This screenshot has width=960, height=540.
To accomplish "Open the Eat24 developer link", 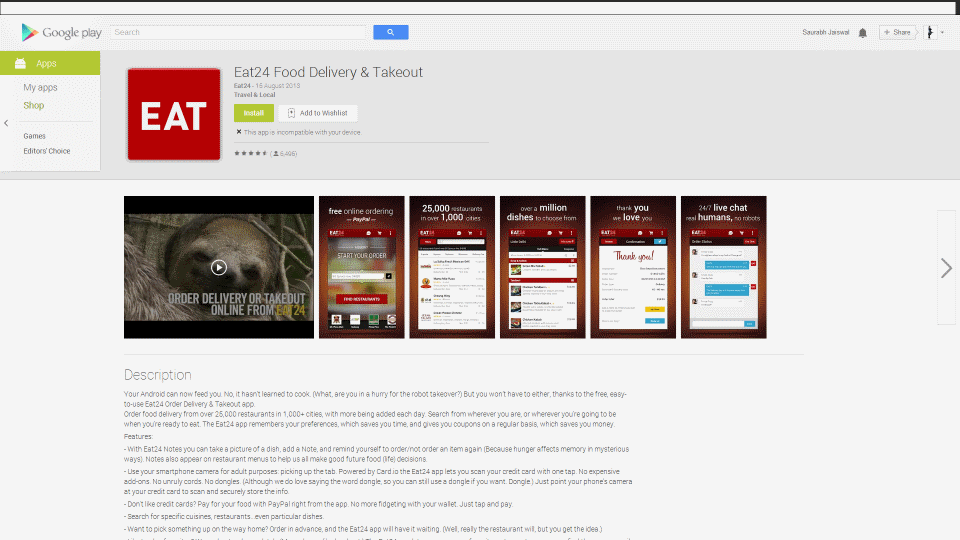I will coord(242,86).
